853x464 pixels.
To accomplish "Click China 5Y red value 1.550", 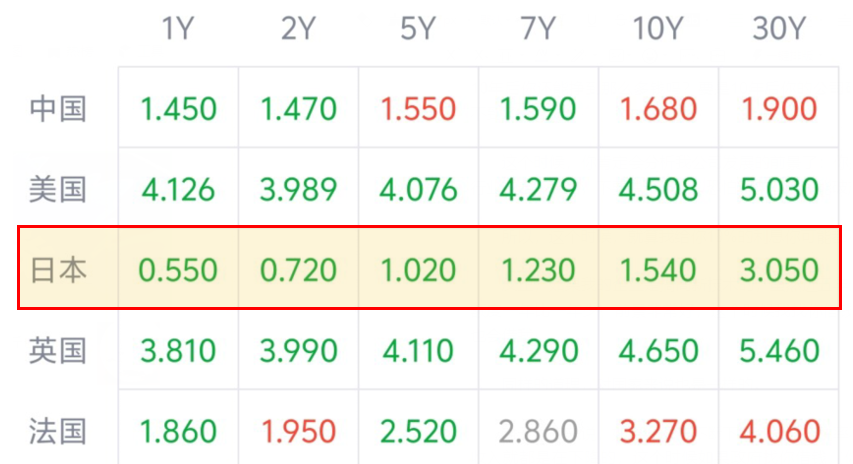I will pos(418,109).
